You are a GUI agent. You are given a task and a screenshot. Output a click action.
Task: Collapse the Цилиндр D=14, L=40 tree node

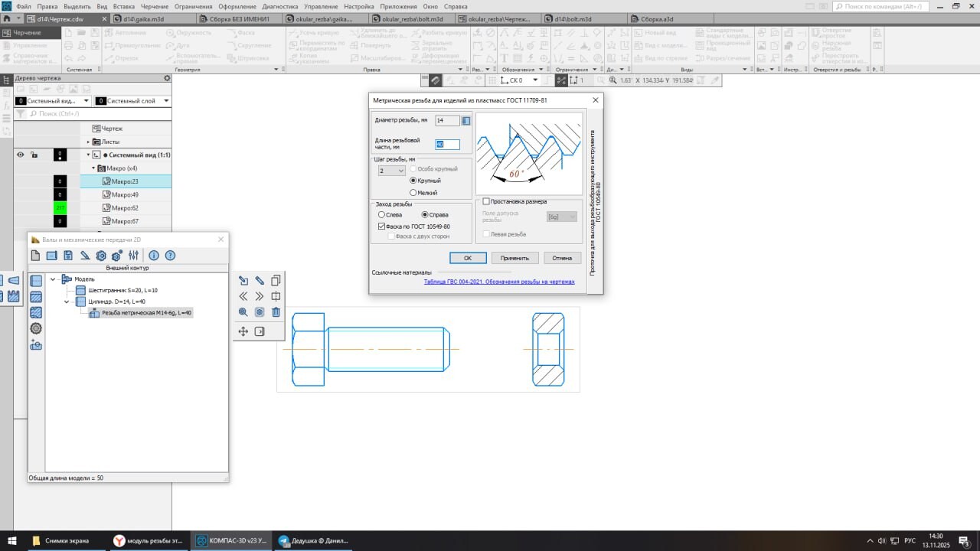tap(67, 302)
